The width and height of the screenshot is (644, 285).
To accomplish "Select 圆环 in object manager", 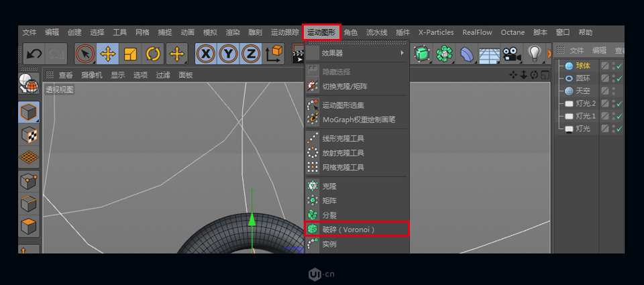I will 583,78.
